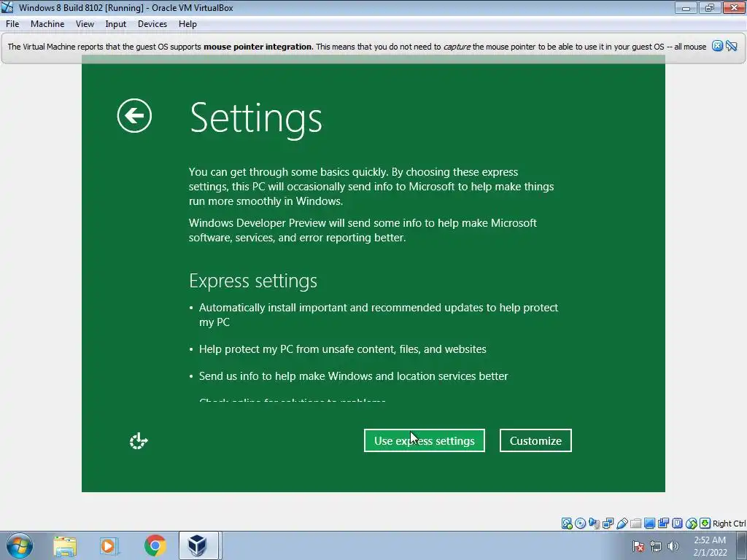Click 'Automatically install important and recommended updates' bullet
Image resolution: width=747 pixels, height=560 pixels.
point(379,315)
